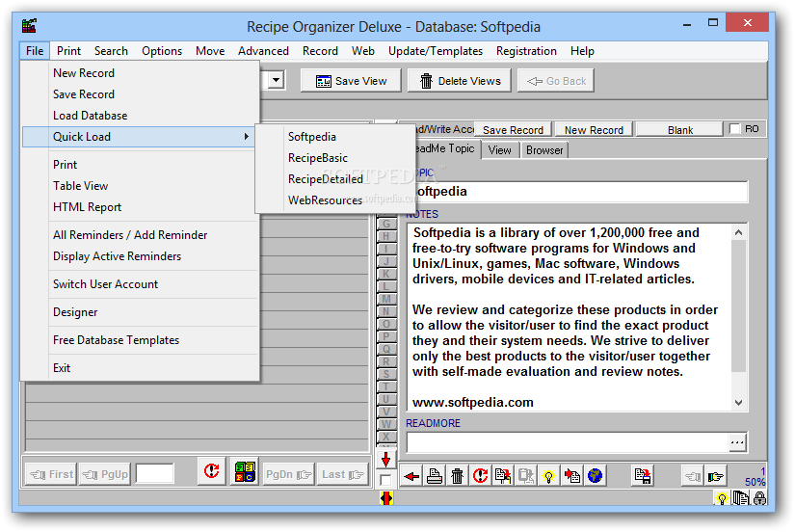The height and width of the screenshot is (532, 795).
Task: Choose Save Record from File menu
Action: (x=141, y=94)
